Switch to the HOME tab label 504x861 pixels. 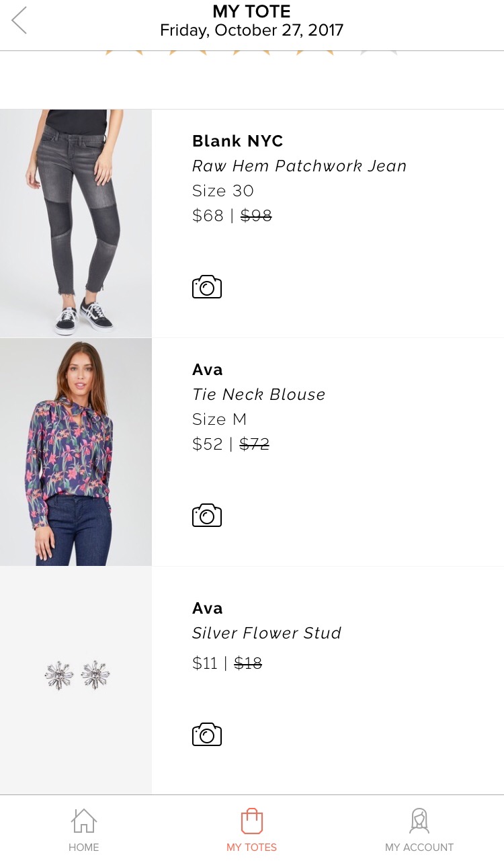[83, 847]
